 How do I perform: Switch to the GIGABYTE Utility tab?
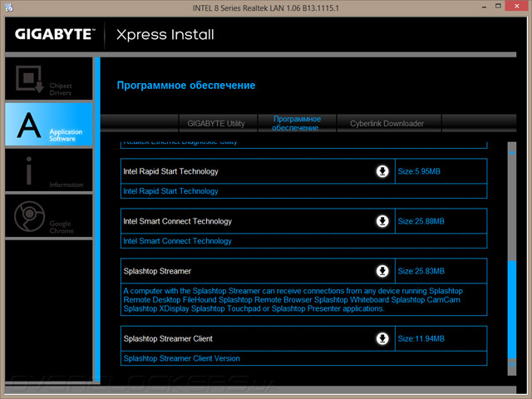pos(216,124)
